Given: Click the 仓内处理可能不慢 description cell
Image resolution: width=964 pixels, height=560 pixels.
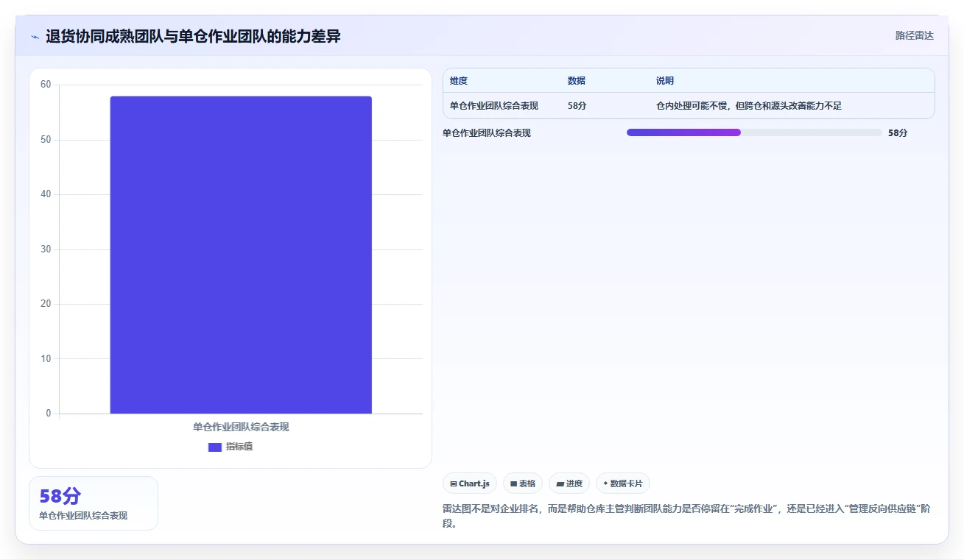Looking at the screenshot, I should click(x=749, y=106).
